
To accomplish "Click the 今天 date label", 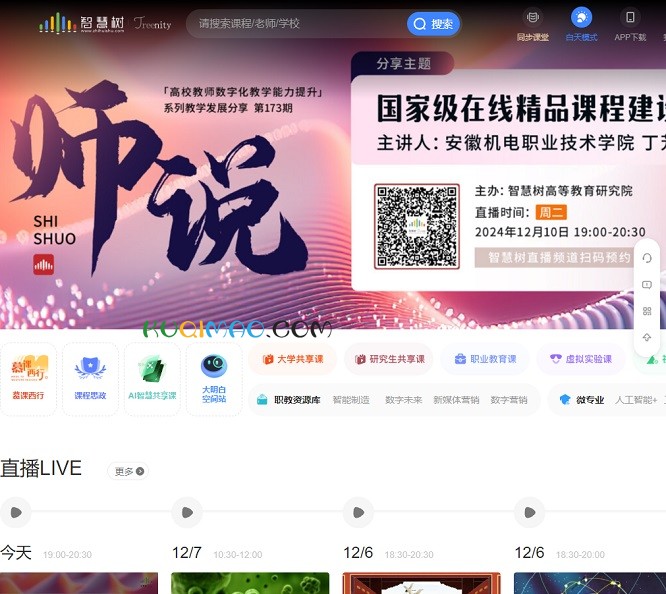I will click(x=16, y=553).
